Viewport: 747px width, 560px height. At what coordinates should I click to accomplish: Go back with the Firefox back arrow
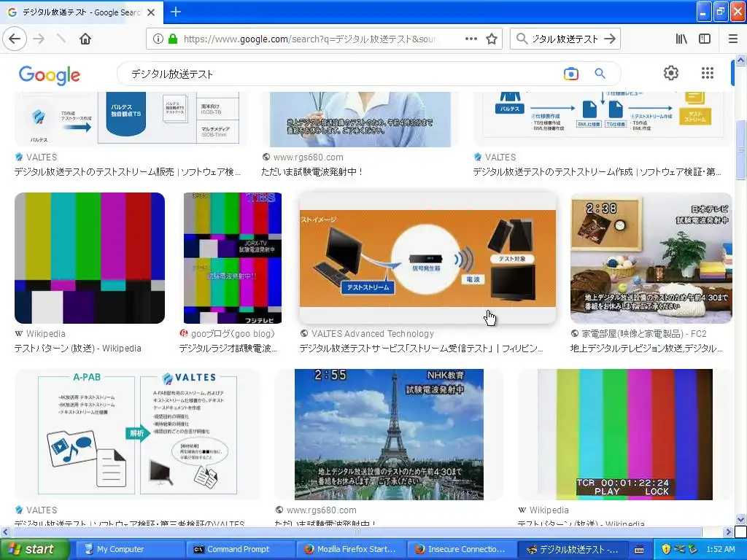[15, 39]
